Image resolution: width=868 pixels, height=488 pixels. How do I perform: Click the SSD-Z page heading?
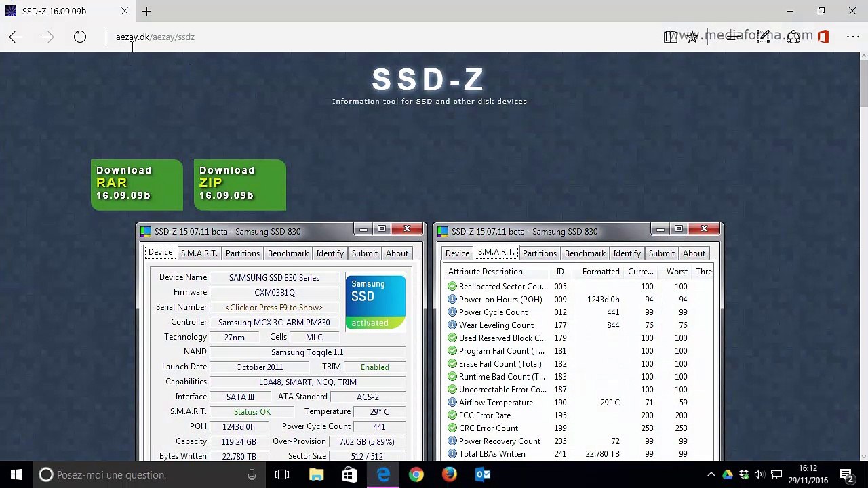pyautogui.click(x=429, y=80)
